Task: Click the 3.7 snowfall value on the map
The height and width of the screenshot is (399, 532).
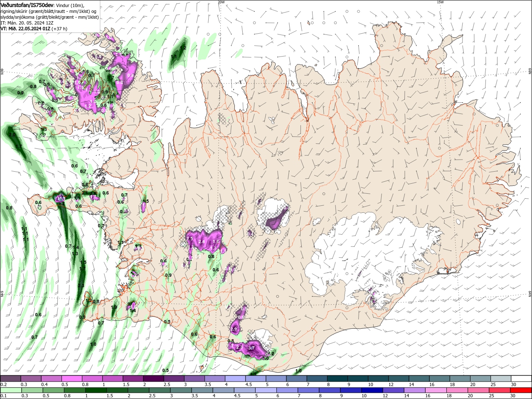Action: 251,348
